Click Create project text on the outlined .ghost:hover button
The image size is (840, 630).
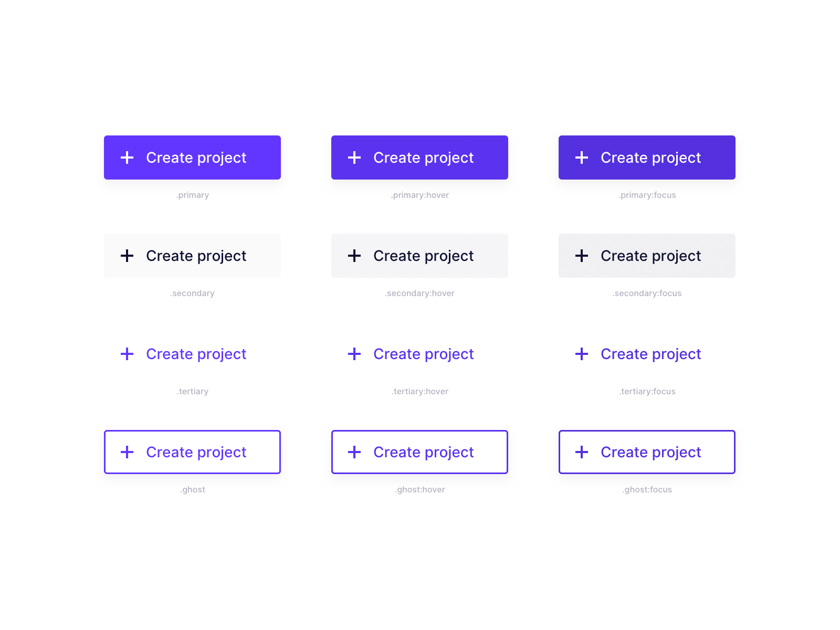pyautogui.click(x=424, y=453)
